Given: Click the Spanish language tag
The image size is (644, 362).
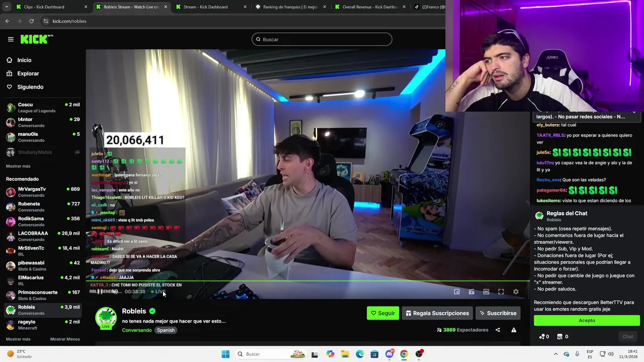Looking at the screenshot, I should point(166,330).
